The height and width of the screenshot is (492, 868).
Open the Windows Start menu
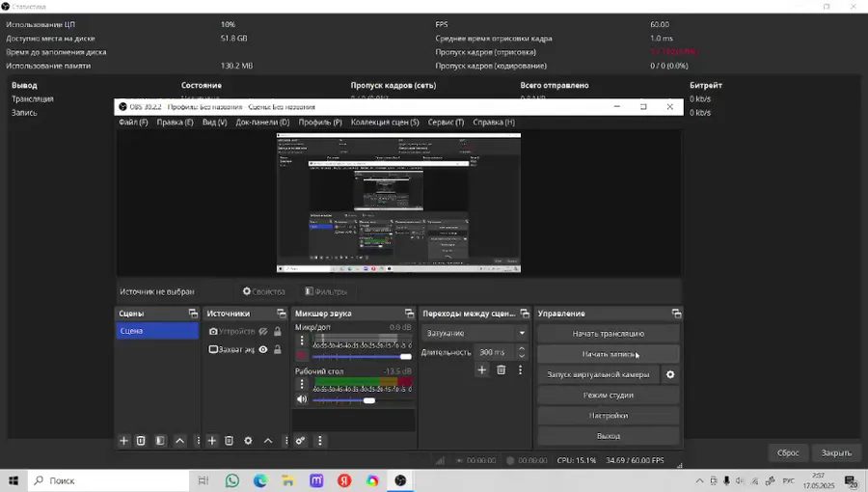pyautogui.click(x=14, y=480)
